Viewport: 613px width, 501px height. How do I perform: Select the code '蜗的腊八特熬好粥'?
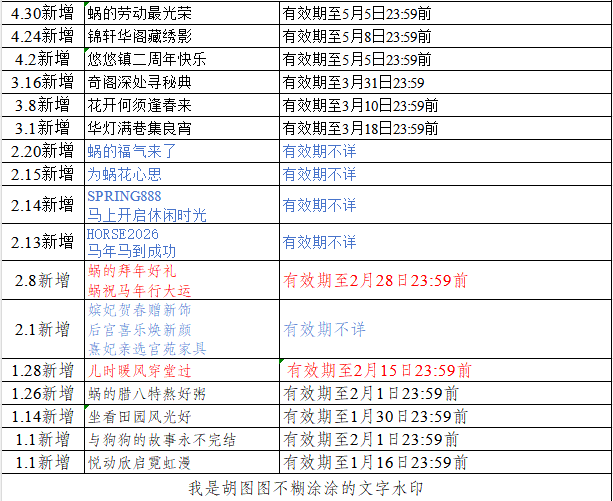click(147, 394)
